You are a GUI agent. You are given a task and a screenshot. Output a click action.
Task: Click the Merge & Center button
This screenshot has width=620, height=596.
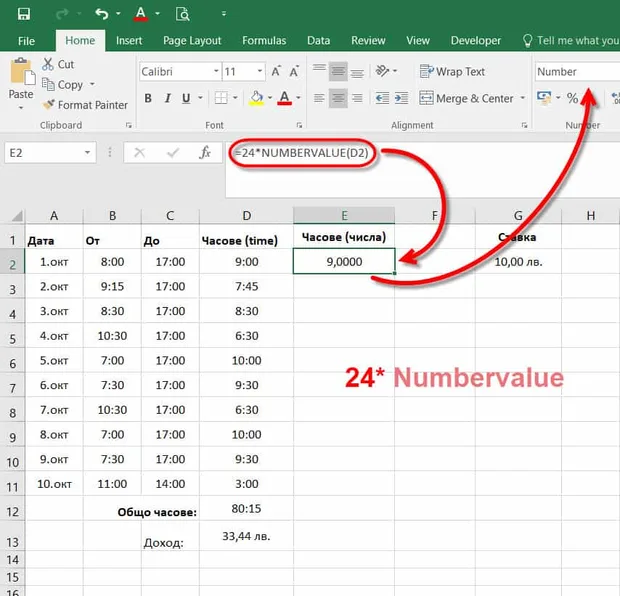click(x=467, y=98)
